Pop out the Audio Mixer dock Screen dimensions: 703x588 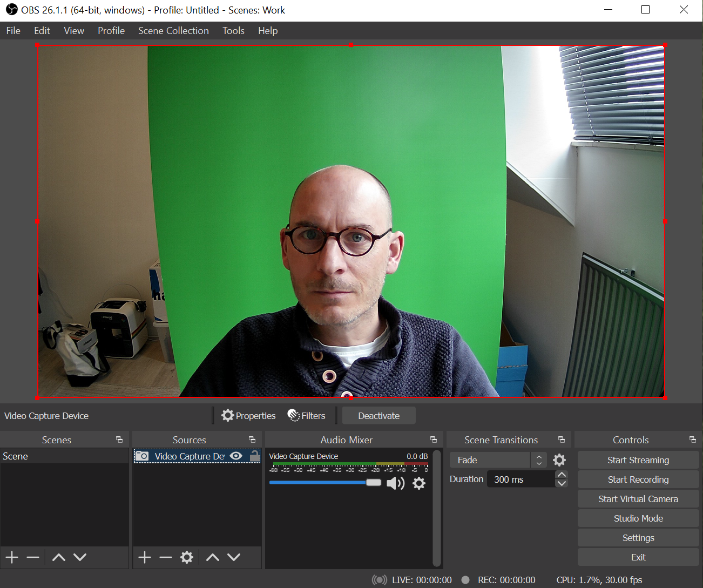pos(434,440)
